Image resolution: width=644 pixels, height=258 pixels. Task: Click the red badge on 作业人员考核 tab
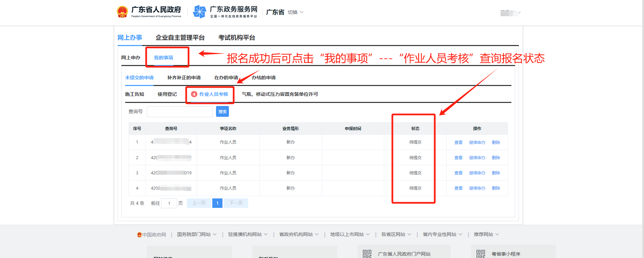194,94
